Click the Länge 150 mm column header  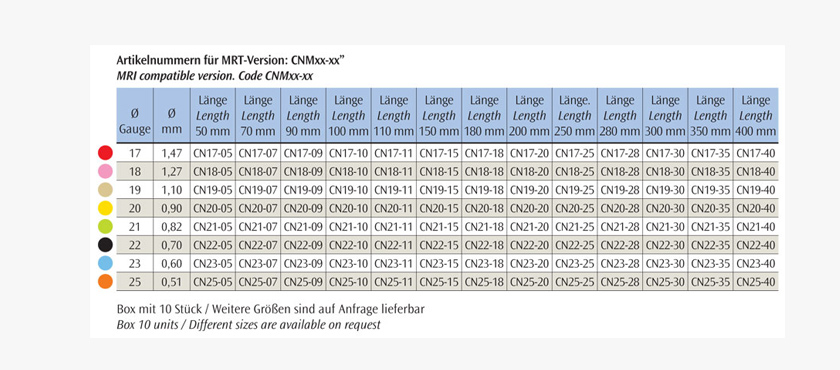[439, 116]
